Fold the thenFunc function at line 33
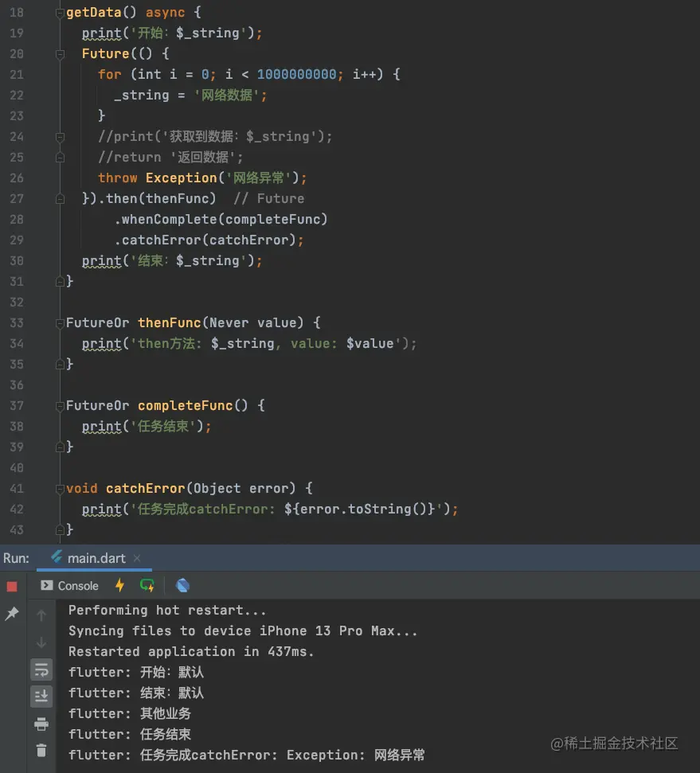Screen dimensions: 700x773 60,323
